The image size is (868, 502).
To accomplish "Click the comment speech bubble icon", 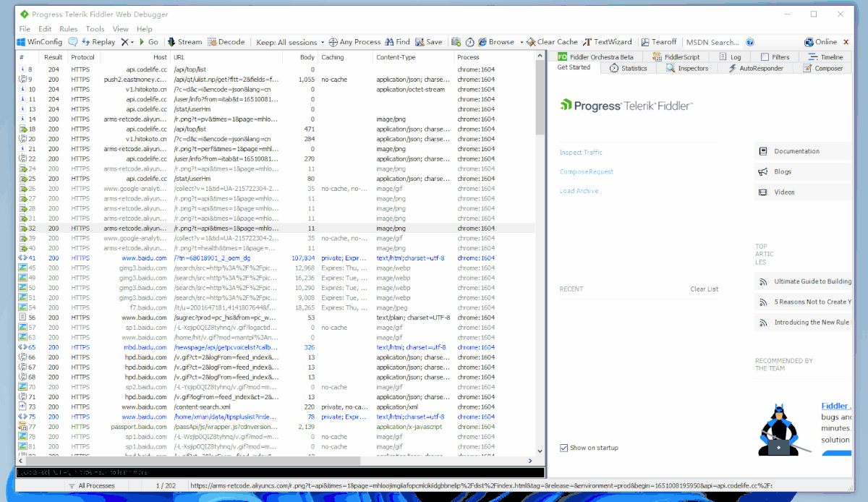I will tap(73, 42).
